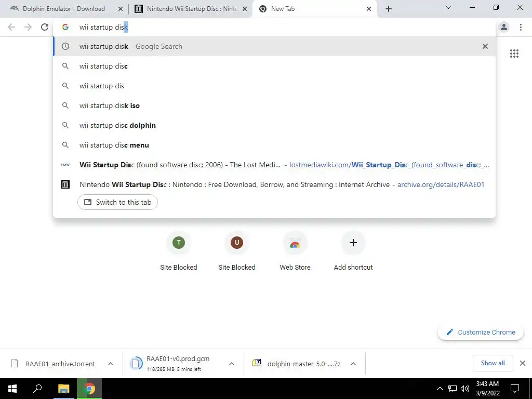Select suggestion 'wii startup disc dolphin'

click(274, 125)
